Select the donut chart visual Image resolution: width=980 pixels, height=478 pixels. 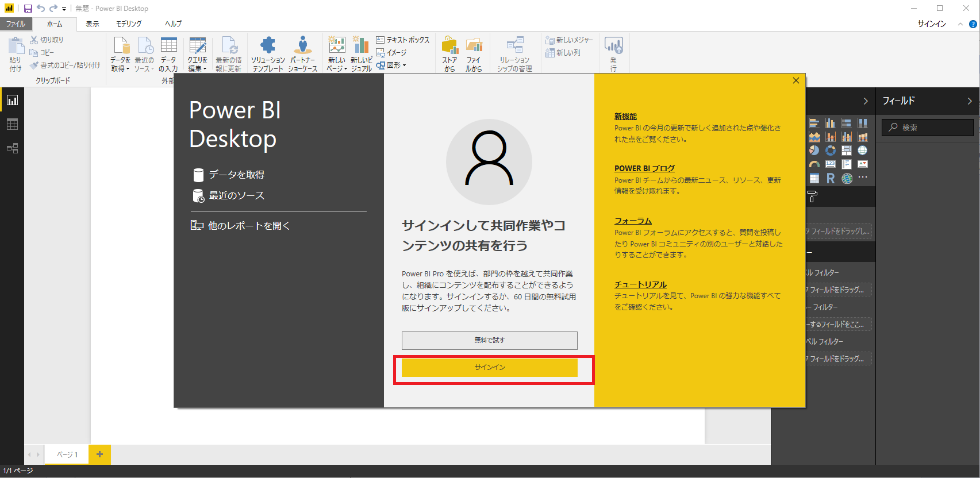click(831, 151)
